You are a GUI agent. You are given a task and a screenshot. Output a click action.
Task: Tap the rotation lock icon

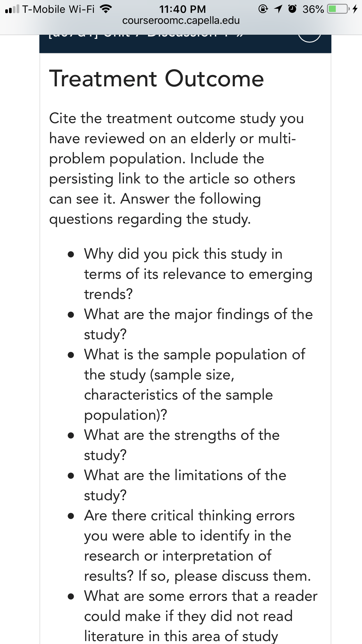point(263,9)
